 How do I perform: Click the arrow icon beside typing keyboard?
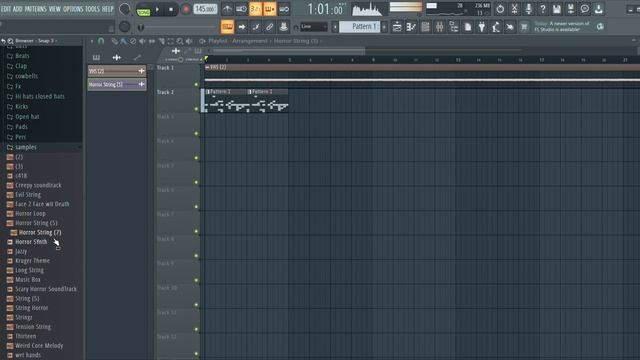[x=242, y=27]
